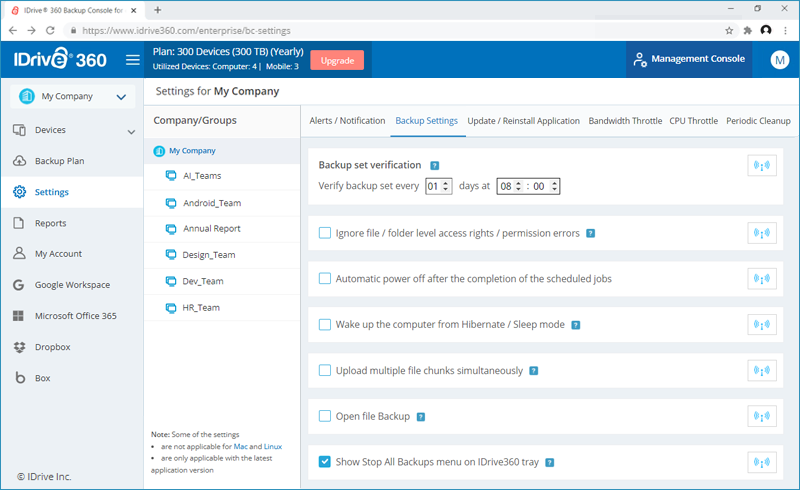Open the Management Console
The height and width of the screenshot is (490, 800).
689,59
